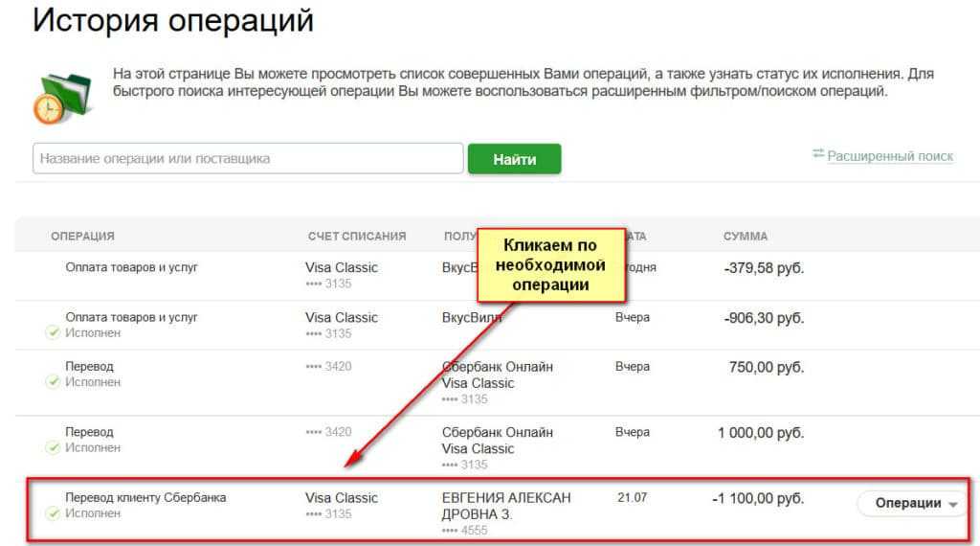This screenshot has width=980, height=546.
Task: Click Visa Classic account in the 21.07 row
Action: coord(342,498)
